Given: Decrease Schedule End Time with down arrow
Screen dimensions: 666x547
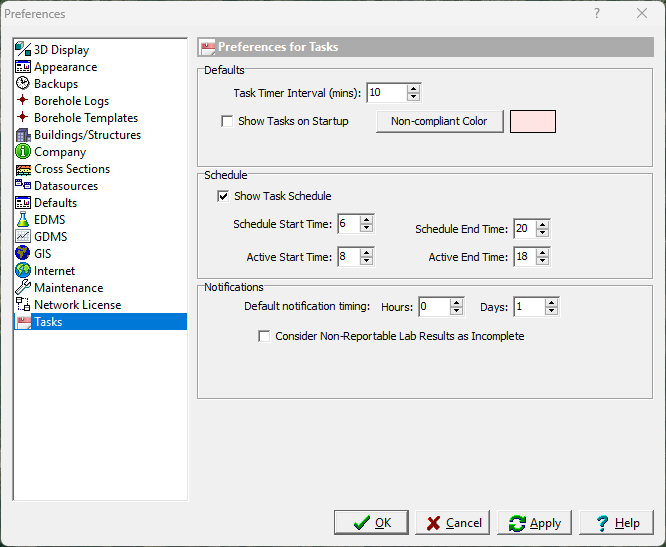Looking at the screenshot, I should [x=543, y=234].
